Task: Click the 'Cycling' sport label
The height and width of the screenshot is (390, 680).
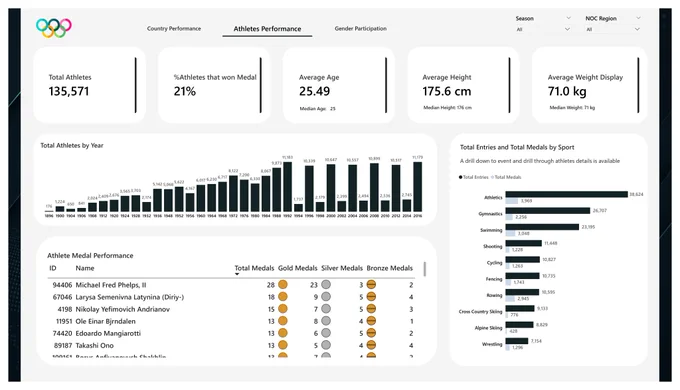Action: (x=494, y=263)
